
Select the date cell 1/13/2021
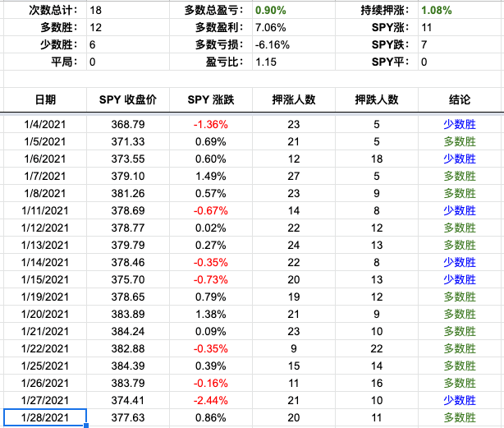[x=45, y=245]
